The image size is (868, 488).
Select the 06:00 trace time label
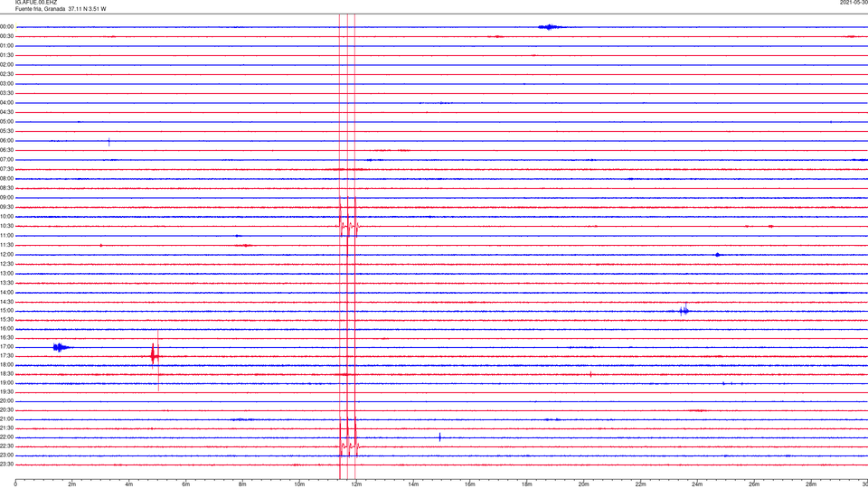[6, 141]
